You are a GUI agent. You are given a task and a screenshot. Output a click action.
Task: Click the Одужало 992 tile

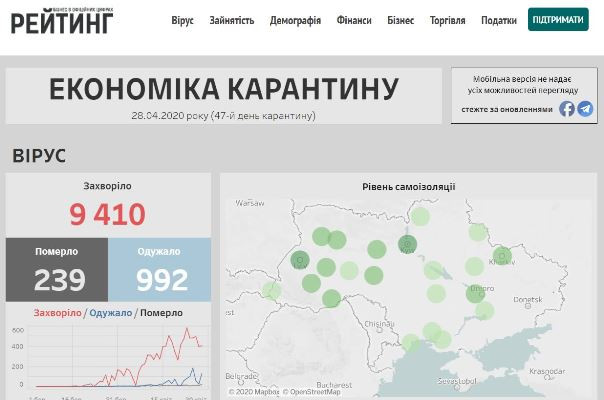pyautogui.click(x=159, y=269)
